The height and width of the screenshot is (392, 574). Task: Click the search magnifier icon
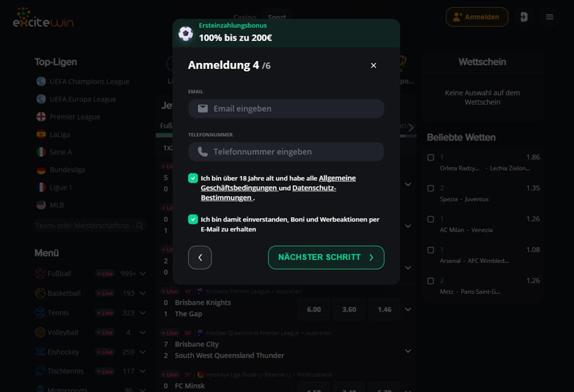coord(140,226)
